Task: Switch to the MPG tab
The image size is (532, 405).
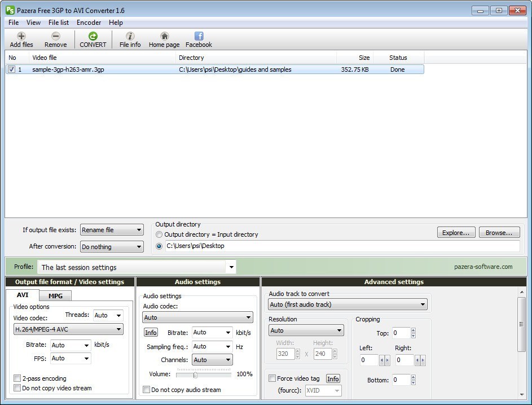Action: pos(56,295)
